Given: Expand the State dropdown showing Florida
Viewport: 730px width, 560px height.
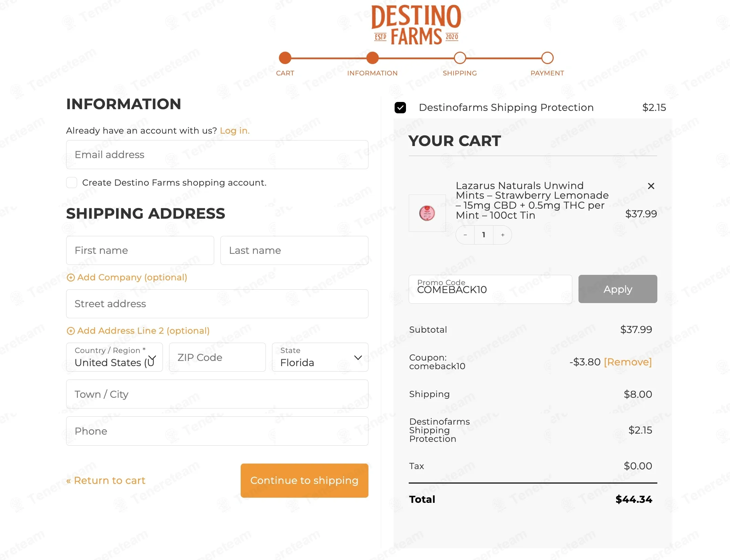Looking at the screenshot, I should pos(320,357).
